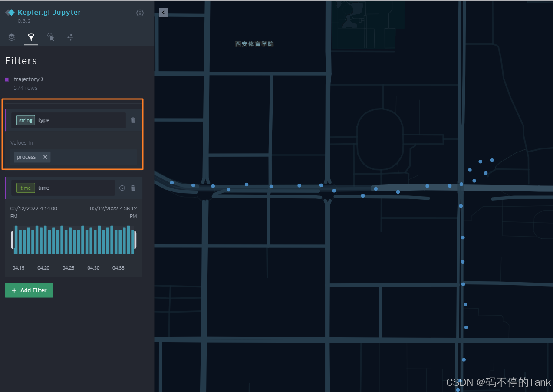This screenshot has width=553, height=392.
Task: Click the clock icon on time filter
Action: [x=122, y=188]
